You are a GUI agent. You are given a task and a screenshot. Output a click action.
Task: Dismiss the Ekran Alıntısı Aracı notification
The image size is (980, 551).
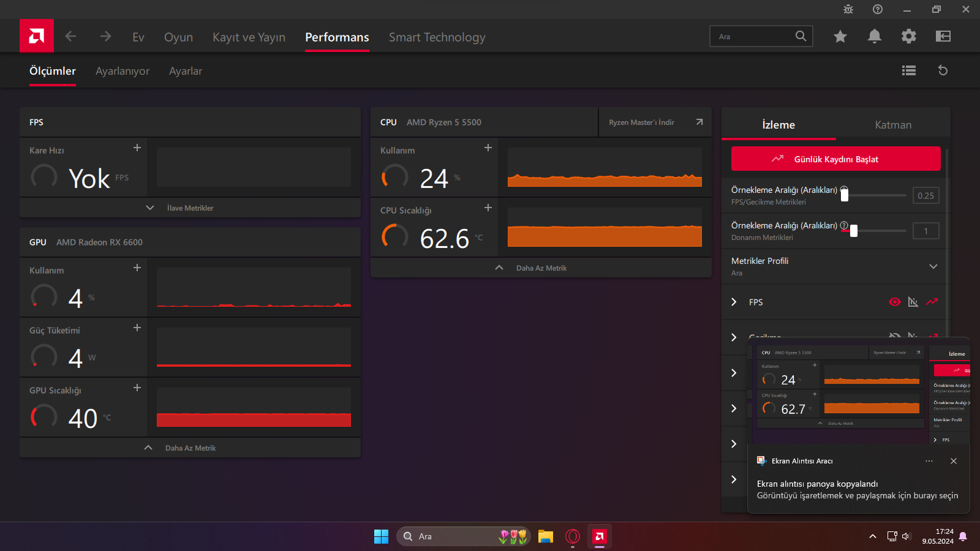954,461
